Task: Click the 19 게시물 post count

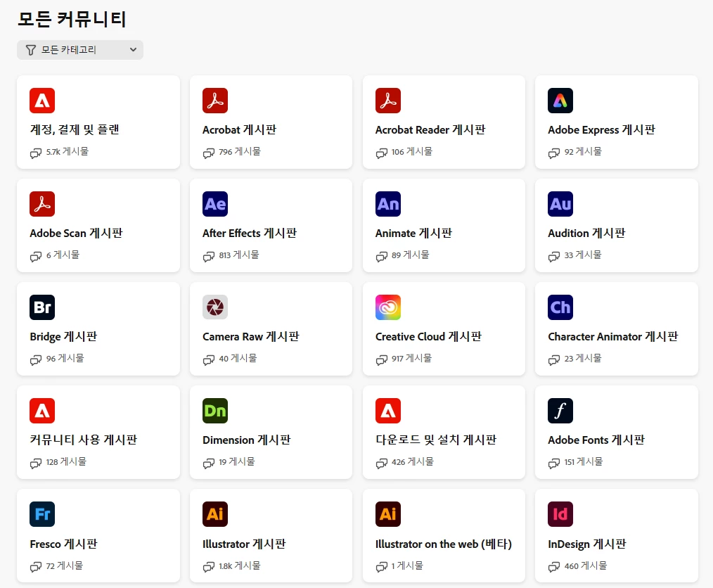Action: point(237,461)
